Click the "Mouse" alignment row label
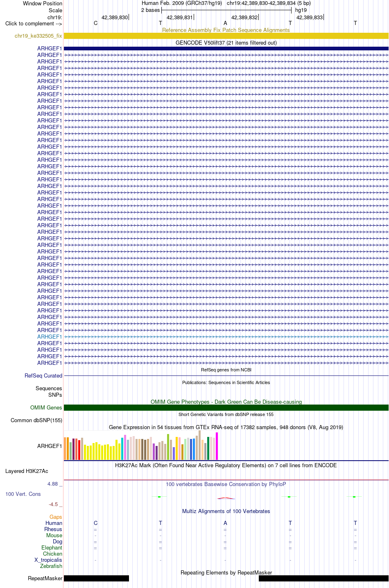This screenshot has height=588, width=389. (x=54, y=535)
